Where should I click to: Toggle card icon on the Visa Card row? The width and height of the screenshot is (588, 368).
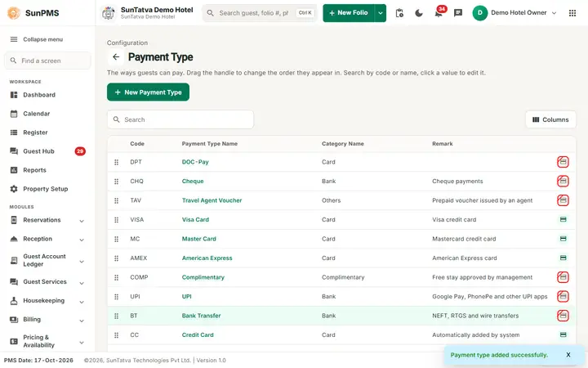click(x=563, y=219)
